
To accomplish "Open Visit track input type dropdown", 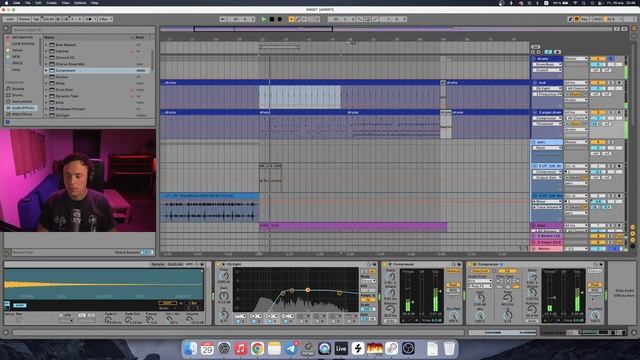I will click(576, 83).
